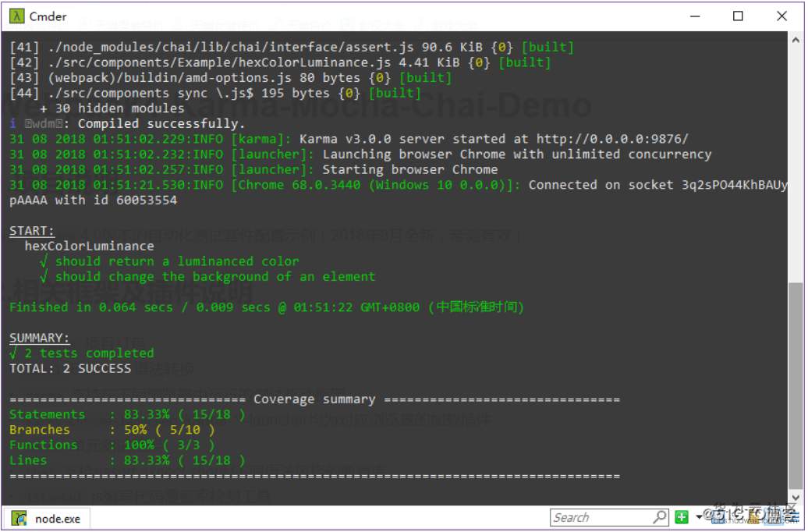
Task: Click the green new console plus icon
Action: click(681, 517)
